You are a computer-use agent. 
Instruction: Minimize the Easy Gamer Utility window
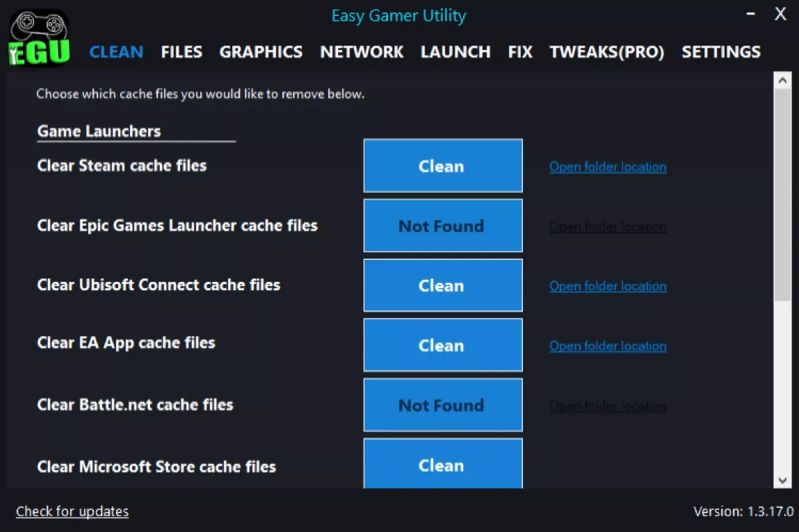click(750, 14)
